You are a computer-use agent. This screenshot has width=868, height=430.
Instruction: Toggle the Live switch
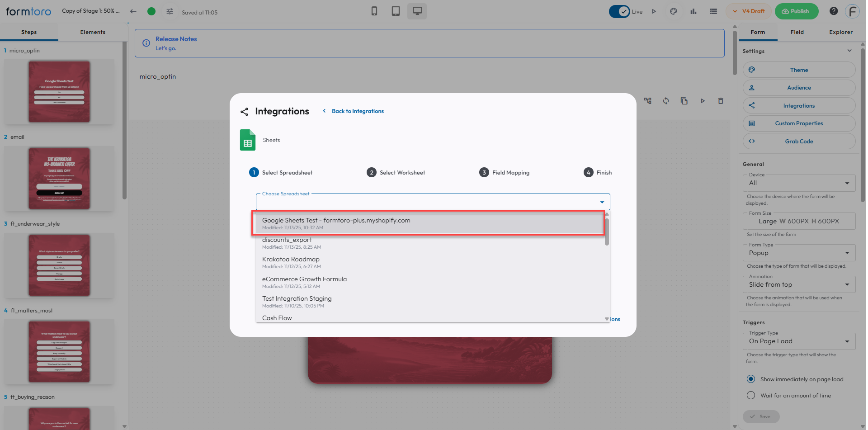pyautogui.click(x=619, y=11)
